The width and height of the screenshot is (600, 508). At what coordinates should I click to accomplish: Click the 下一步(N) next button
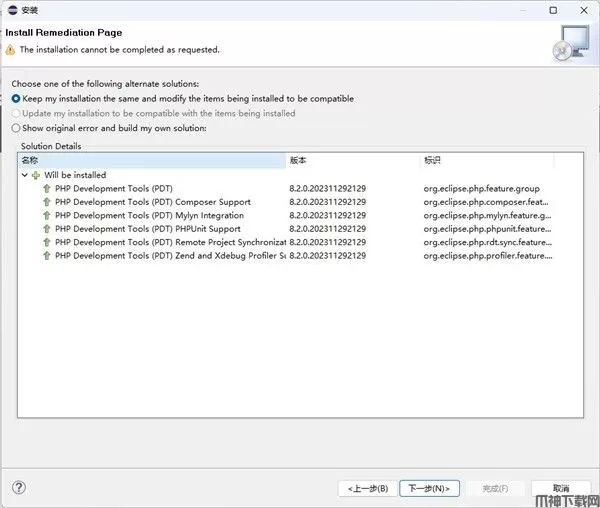pyautogui.click(x=429, y=488)
